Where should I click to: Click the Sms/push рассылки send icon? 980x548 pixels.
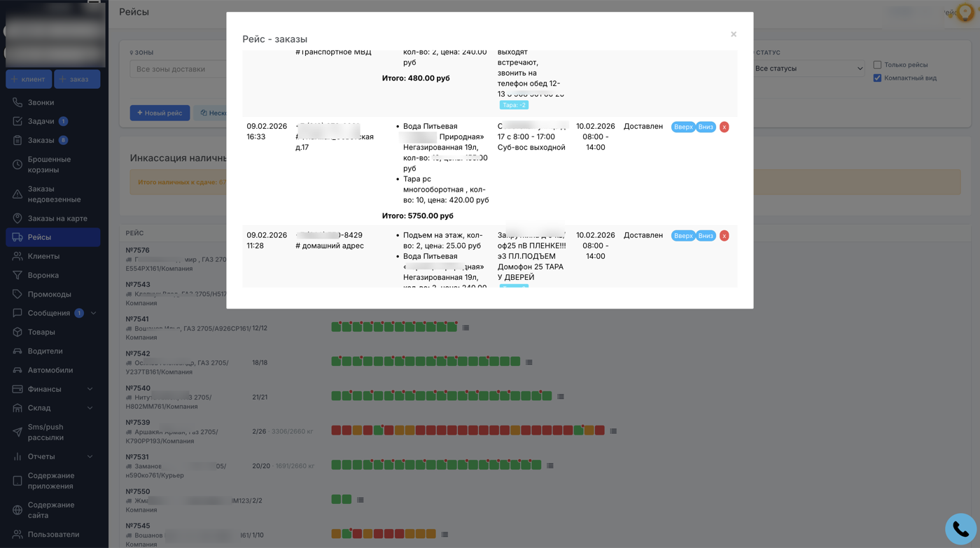coord(17,432)
